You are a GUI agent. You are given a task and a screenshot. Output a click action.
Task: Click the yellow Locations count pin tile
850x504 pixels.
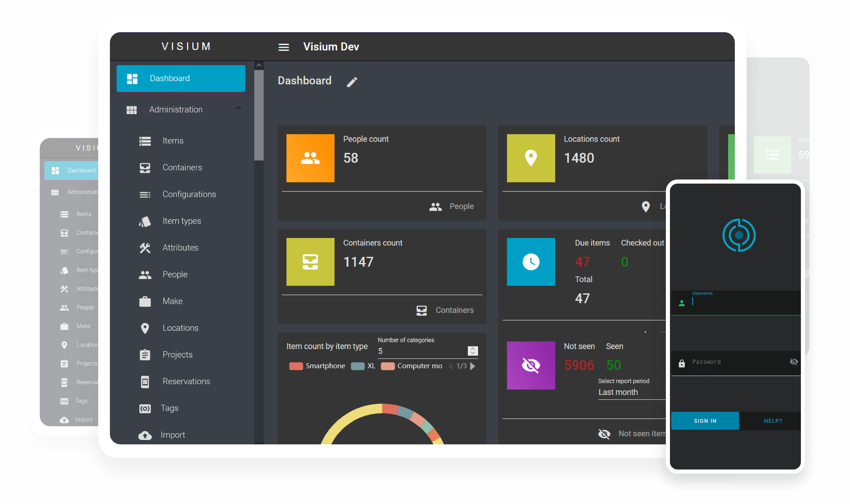[531, 158]
